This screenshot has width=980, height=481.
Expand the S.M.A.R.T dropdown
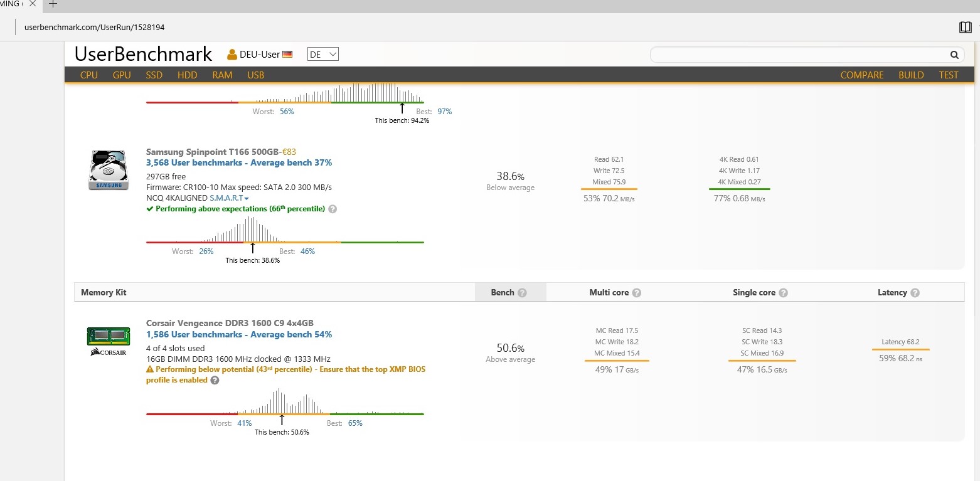click(x=229, y=198)
